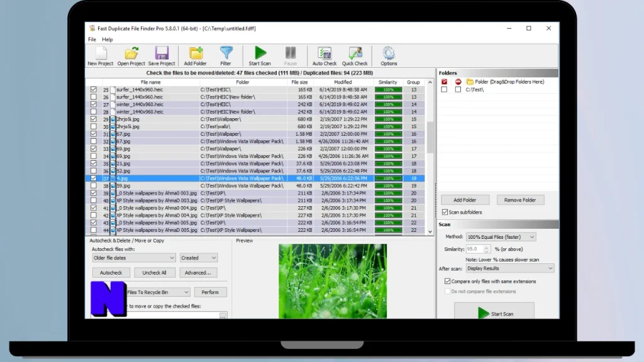Click the file icon of row 29 2hrjo5i.jpg
This screenshot has height=362, width=644.
click(x=113, y=119)
